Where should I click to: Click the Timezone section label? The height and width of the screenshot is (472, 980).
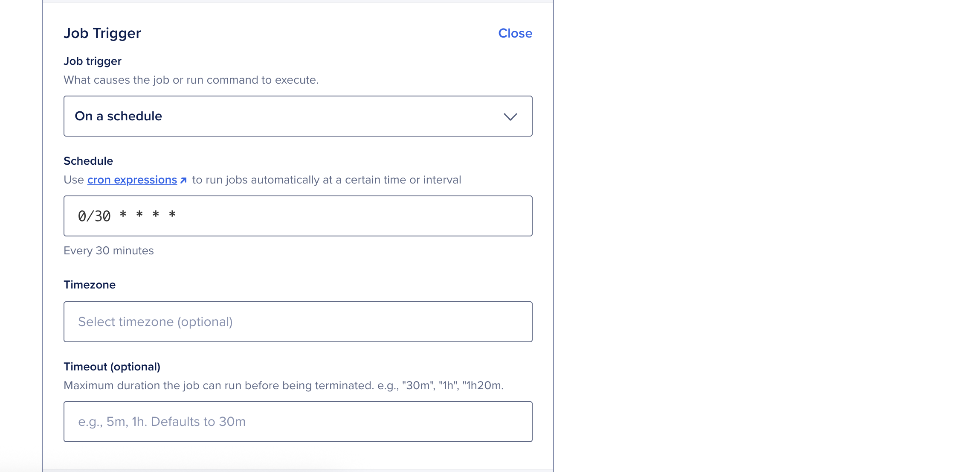[x=89, y=285]
